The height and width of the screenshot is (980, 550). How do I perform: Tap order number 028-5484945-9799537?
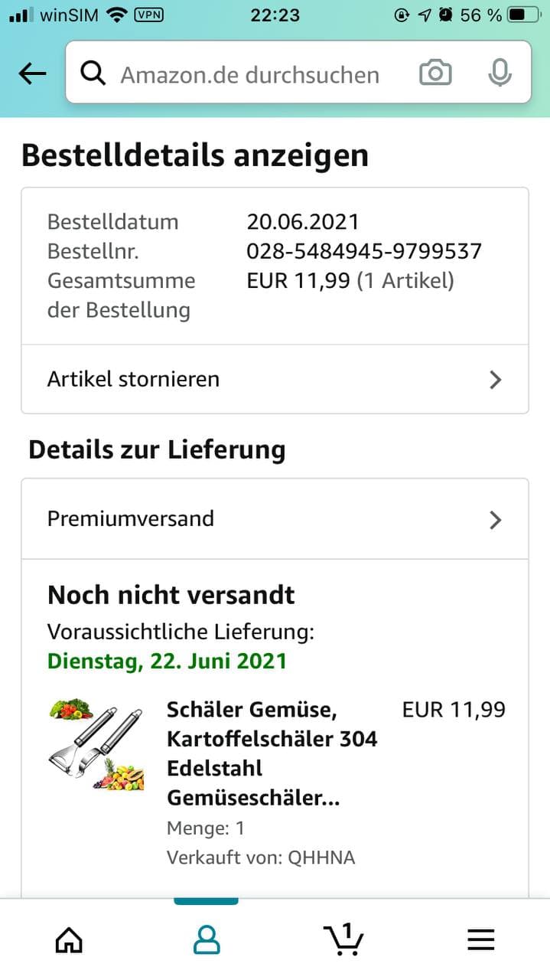[364, 251]
